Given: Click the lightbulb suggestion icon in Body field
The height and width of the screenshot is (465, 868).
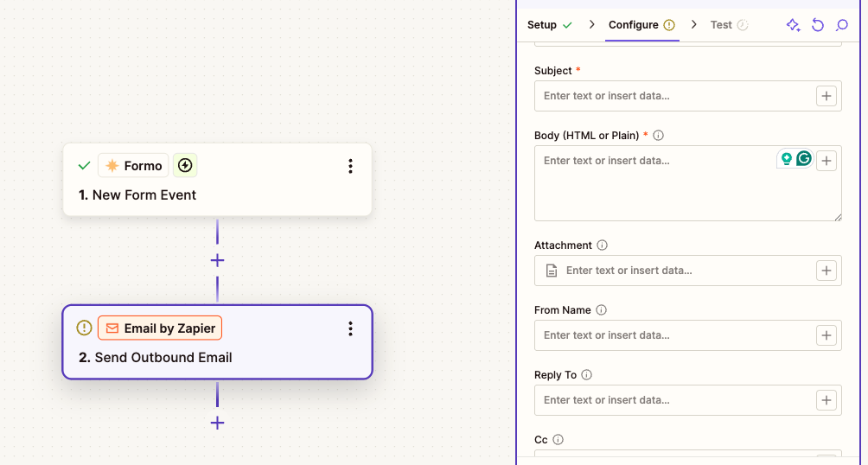Looking at the screenshot, I should tap(786, 159).
